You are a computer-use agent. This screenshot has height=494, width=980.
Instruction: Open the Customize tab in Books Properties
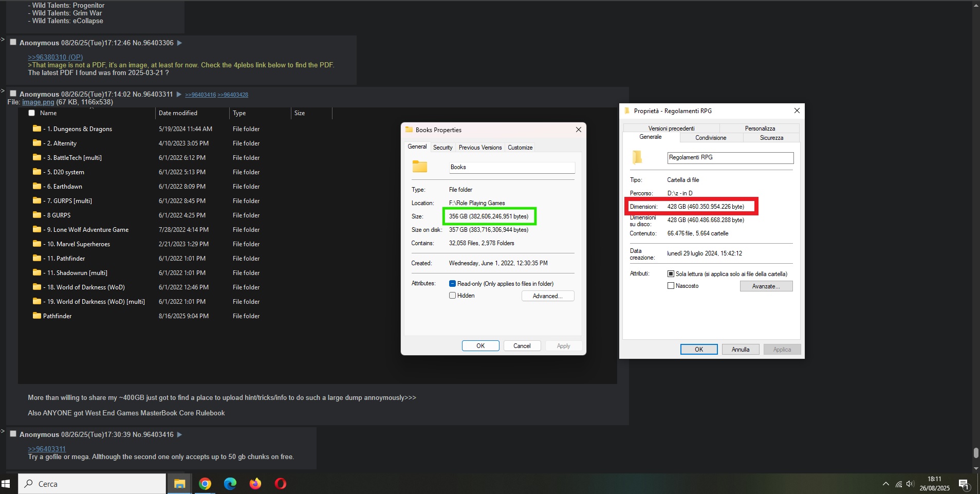pyautogui.click(x=520, y=148)
